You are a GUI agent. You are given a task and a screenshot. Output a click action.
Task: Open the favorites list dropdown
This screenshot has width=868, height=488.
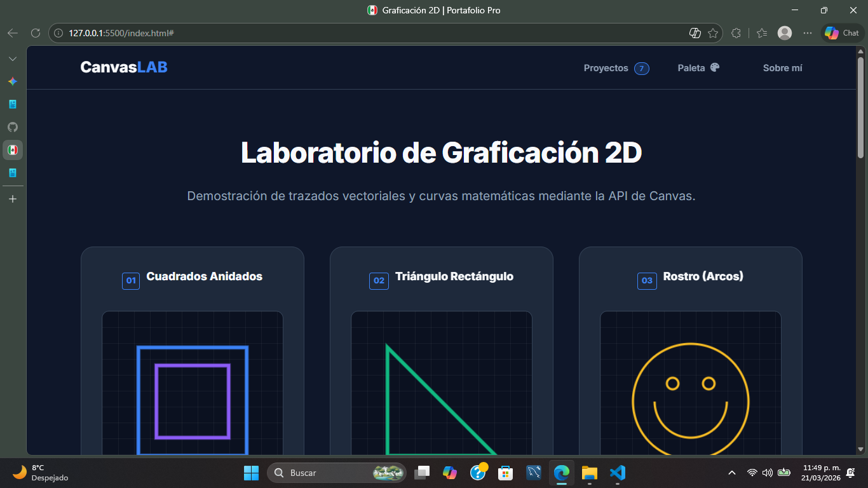761,32
